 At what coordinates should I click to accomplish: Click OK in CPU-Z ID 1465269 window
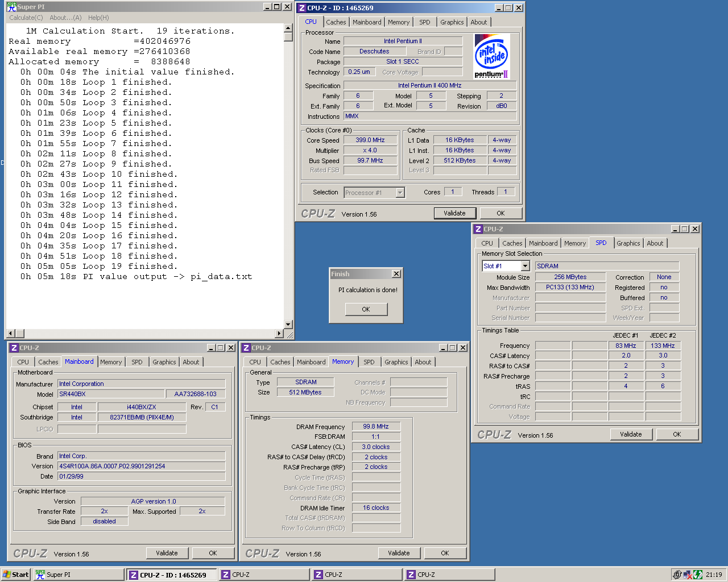coord(500,213)
